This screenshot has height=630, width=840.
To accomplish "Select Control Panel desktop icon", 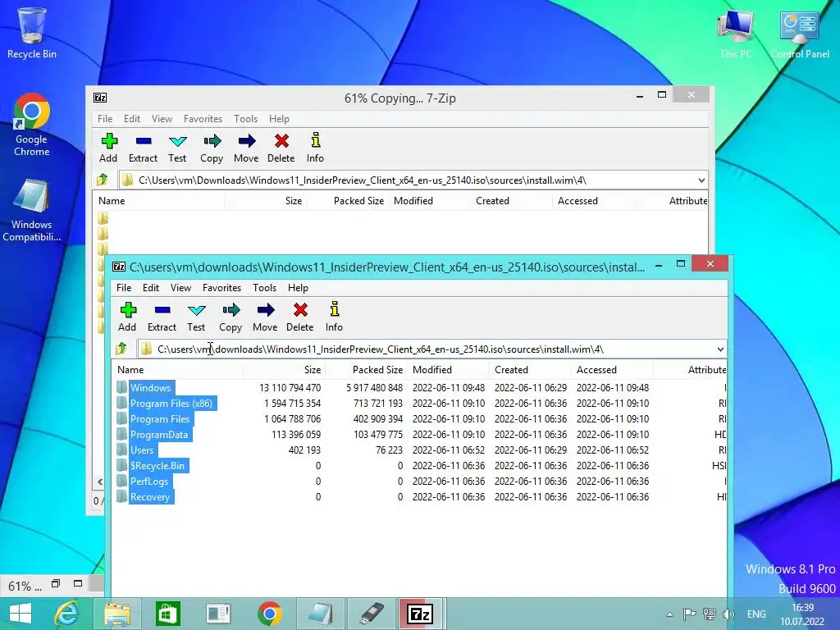I will (x=800, y=34).
